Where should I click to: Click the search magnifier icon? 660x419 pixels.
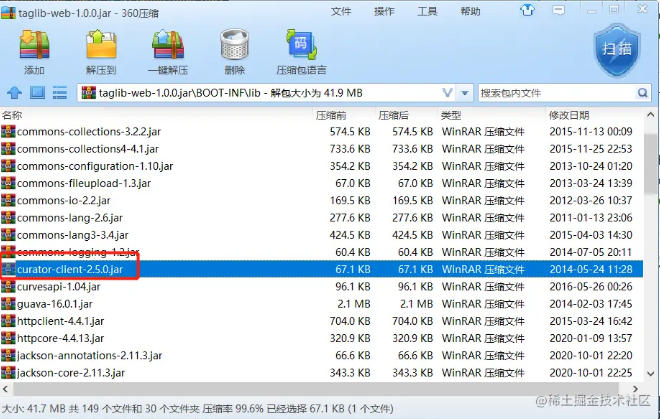pyautogui.click(x=642, y=93)
